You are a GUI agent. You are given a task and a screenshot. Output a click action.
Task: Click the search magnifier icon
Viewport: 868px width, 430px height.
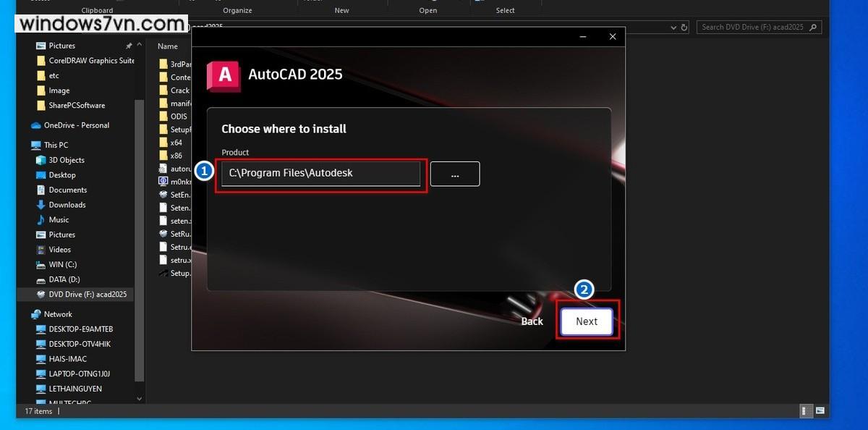pos(814,28)
